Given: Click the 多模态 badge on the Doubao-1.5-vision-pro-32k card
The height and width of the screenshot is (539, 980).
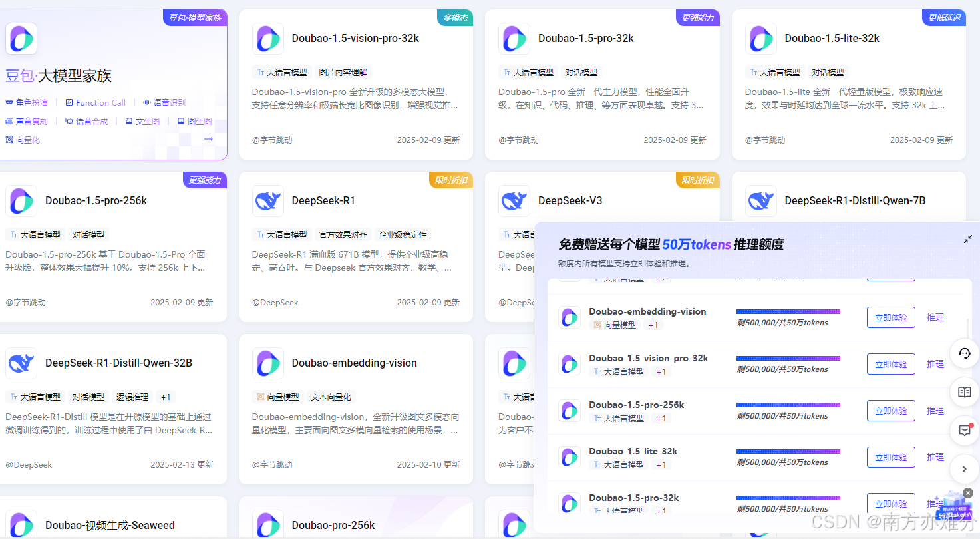Looking at the screenshot, I should click(455, 17).
